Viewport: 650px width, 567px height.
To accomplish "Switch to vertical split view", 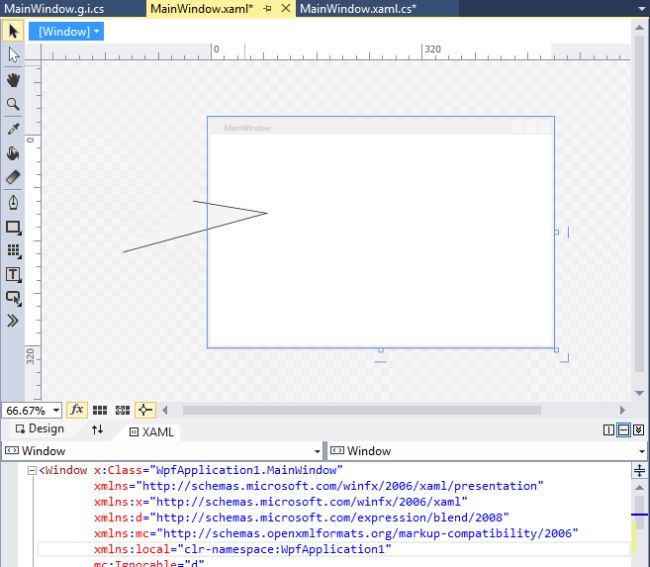I will [609, 430].
